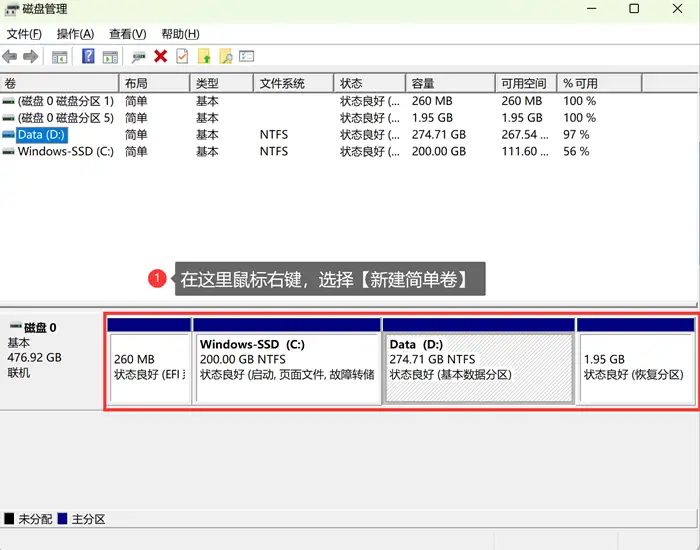Image resolution: width=700 pixels, height=550 pixels.
Task: Click the 磁盘 0 disk label panel
Action: (x=51, y=361)
